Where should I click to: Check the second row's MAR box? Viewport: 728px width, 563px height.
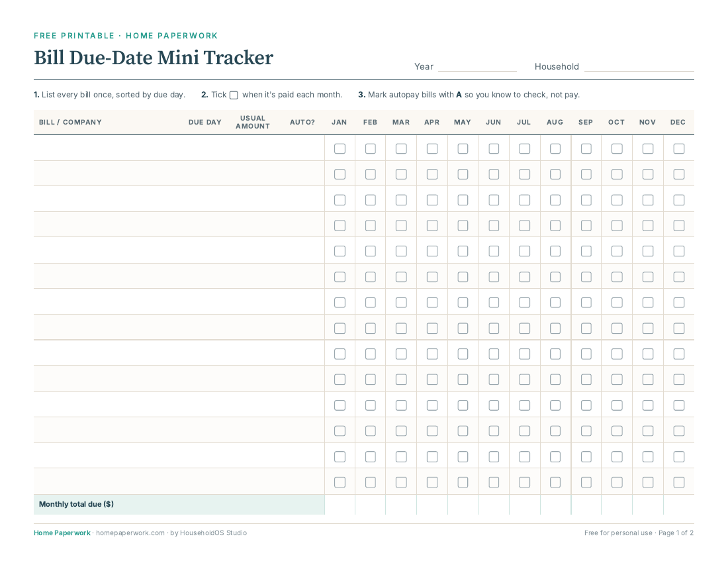click(401, 174)
